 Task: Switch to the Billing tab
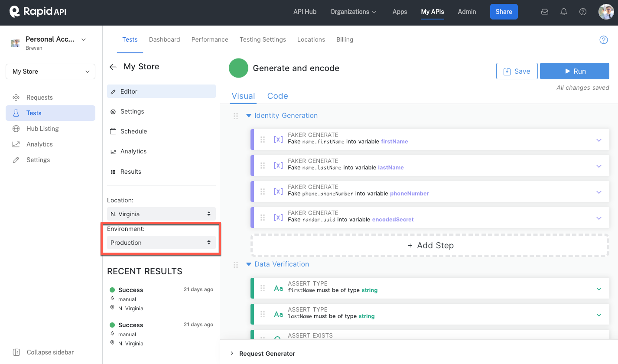[345, 39]
